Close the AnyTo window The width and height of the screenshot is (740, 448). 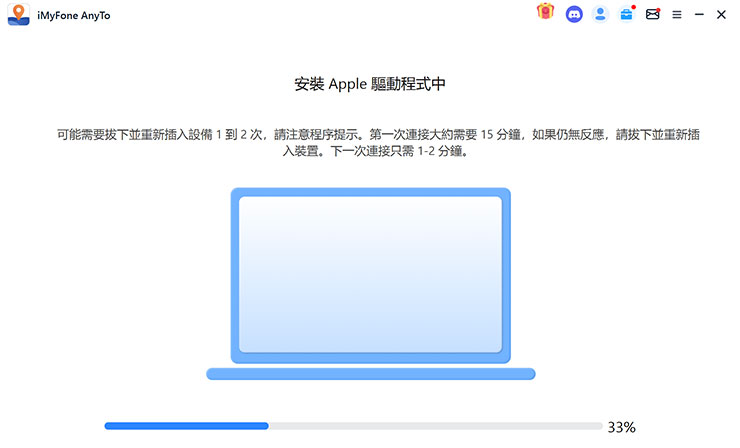pyautogui.click(x=721, y=15)
